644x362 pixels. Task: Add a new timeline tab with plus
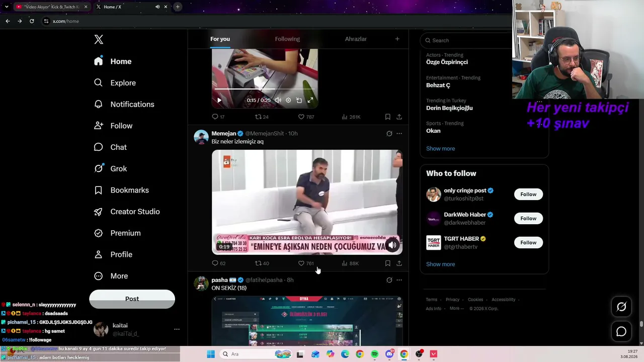tap(397, 39)
